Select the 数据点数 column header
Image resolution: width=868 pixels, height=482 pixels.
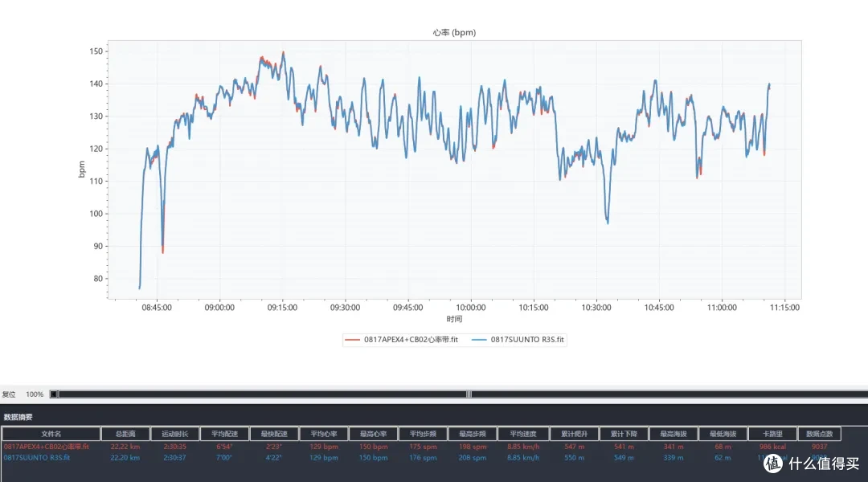(x=820, y=434)
